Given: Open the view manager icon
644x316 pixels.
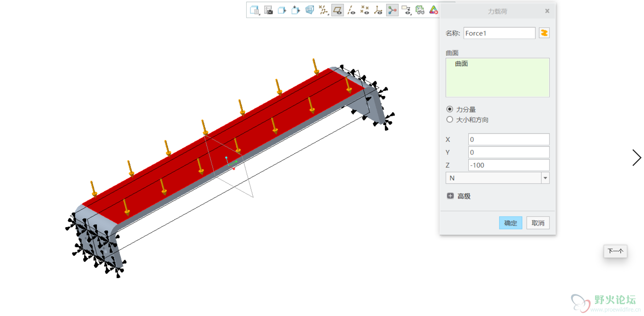Looking at the screenshot, I should click(268, 10).
